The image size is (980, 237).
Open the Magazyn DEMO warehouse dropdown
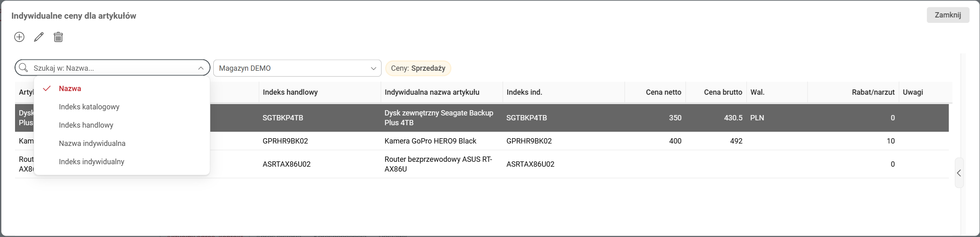click(297, 68)
